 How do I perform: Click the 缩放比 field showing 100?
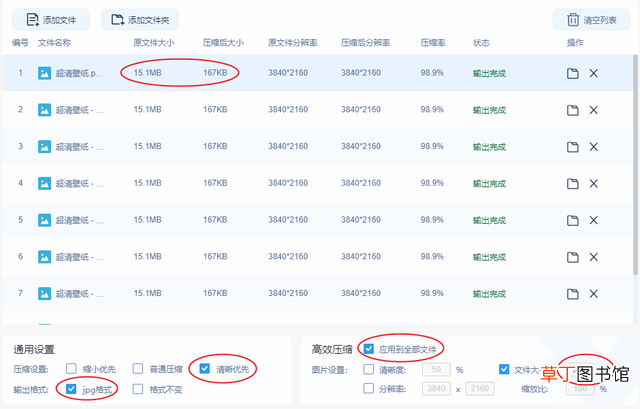click(580, 389)
